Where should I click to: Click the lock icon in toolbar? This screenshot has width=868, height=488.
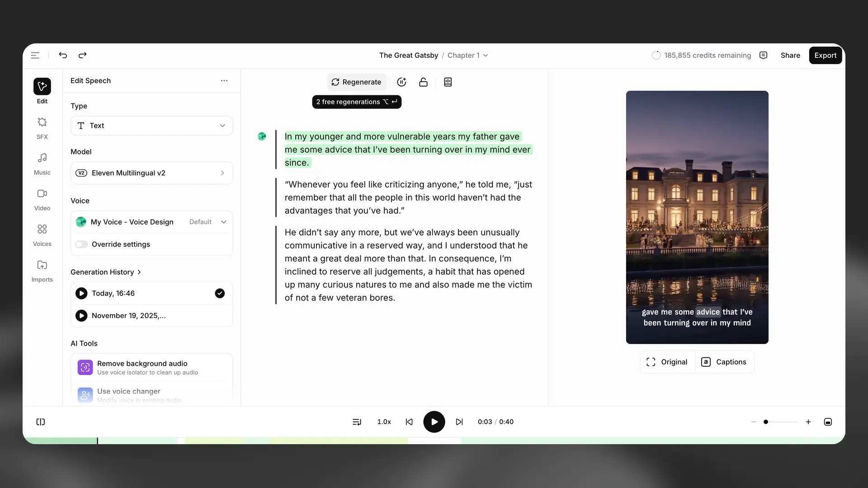(423, 82)
